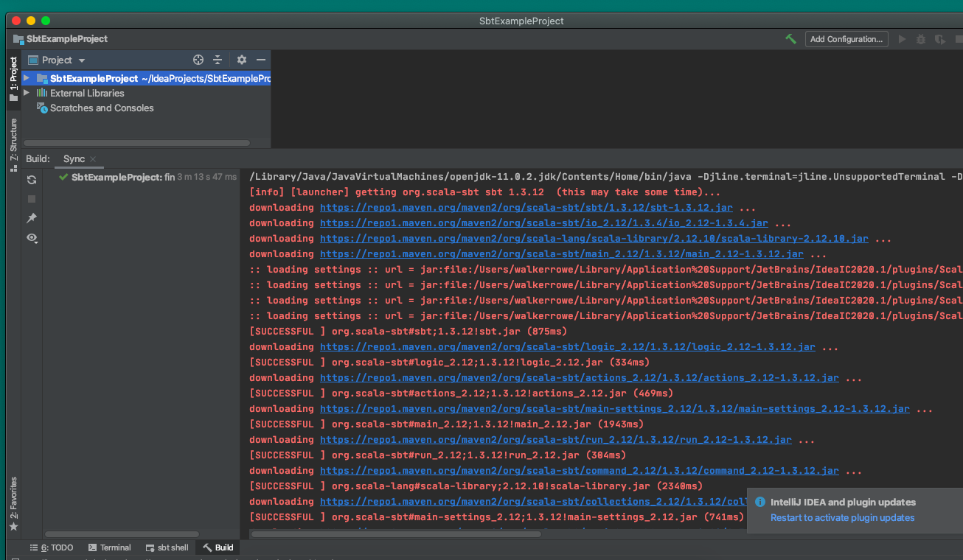
Task: Click Restart to activate plugin updates
Action: click(x=842, y=517)
